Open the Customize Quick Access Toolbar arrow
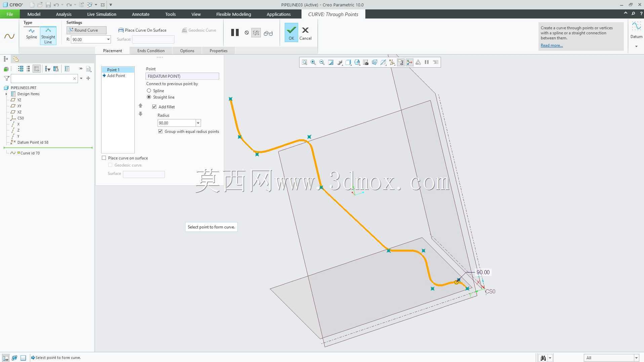Image resolution: width=644 pixels, height=362 pixels. 111,5
